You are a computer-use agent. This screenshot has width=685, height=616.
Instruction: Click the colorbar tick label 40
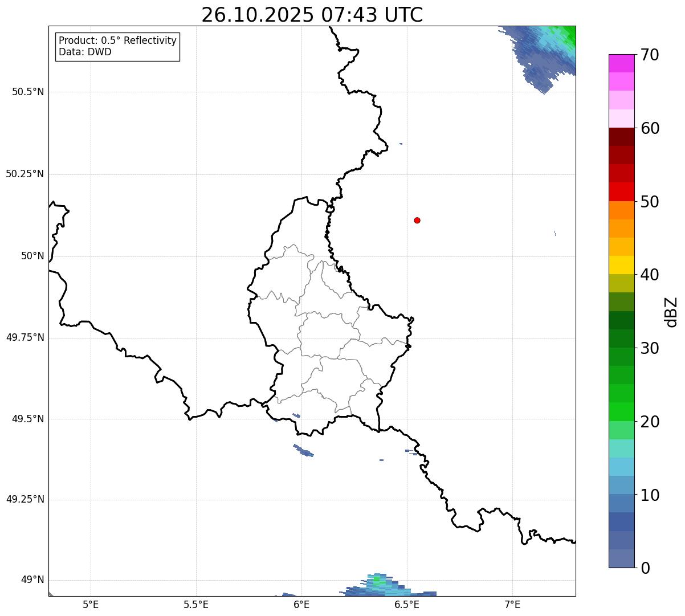click(x=650, y=275)
